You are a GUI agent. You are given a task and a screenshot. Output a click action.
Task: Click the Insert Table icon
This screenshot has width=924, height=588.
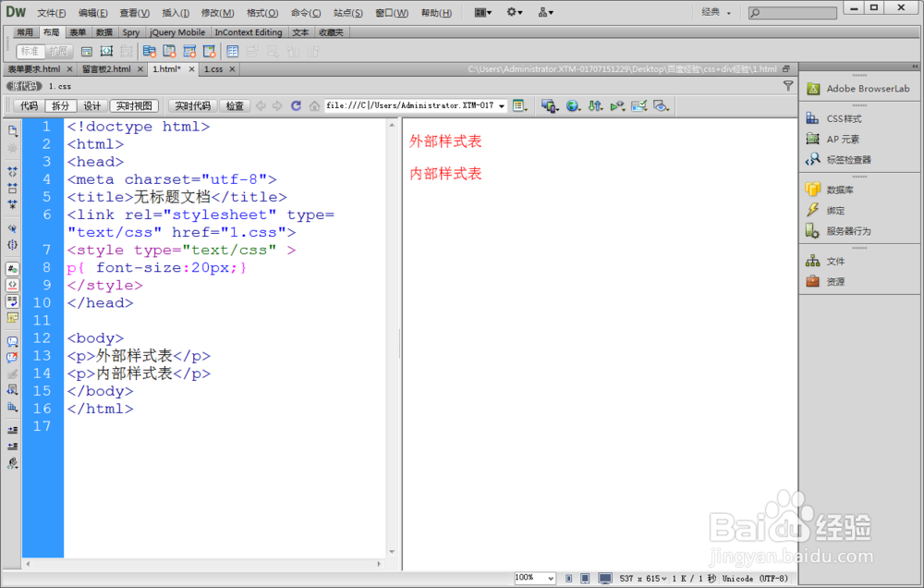pos(232,51)
